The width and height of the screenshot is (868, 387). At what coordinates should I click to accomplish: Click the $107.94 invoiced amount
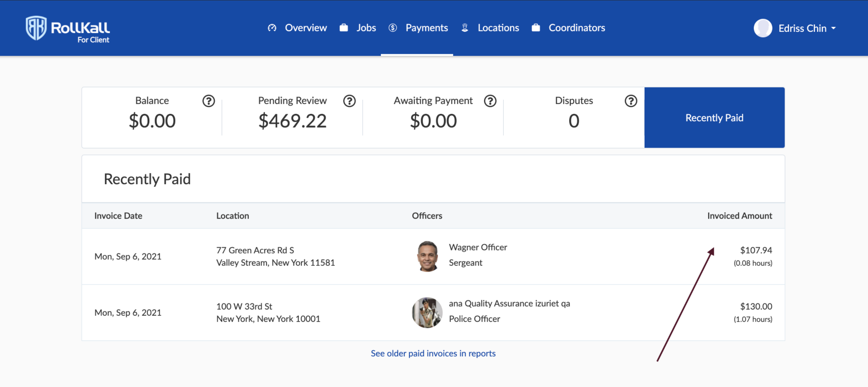756,250
